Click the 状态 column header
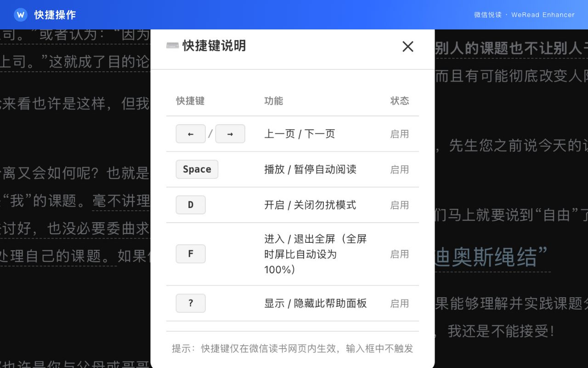Screen dimensions: 588x368 [x=400, y=101]
